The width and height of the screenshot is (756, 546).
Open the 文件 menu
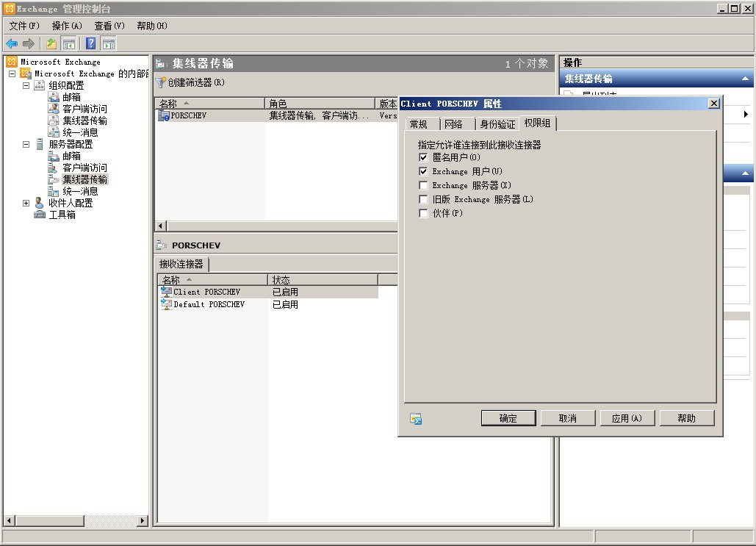click(x=24, y=26)
